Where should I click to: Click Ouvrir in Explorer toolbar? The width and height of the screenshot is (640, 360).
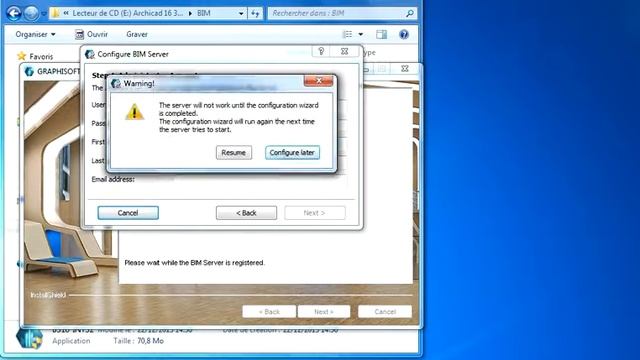click(92, 34)
